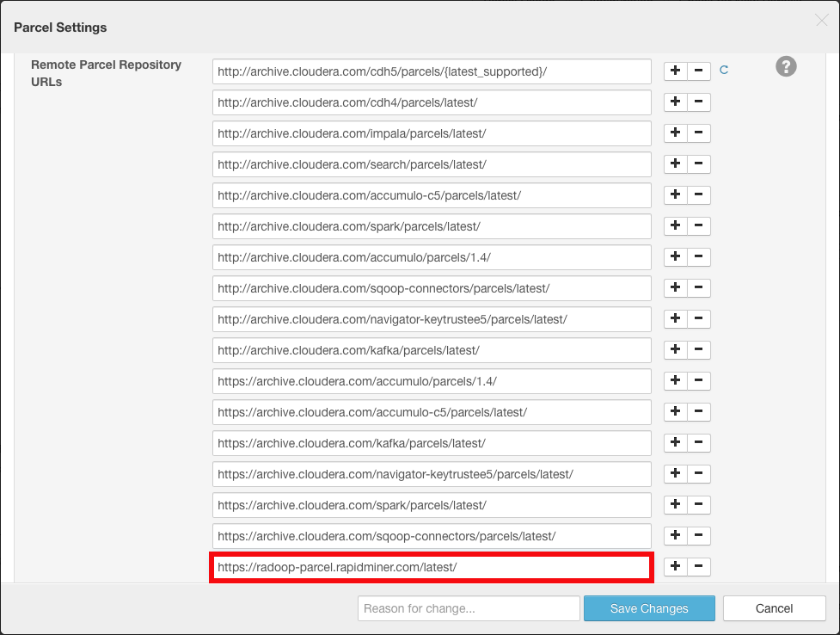
Task: Click plus icon next to radoop-parcel URL
Action: (x=676, y=566)
